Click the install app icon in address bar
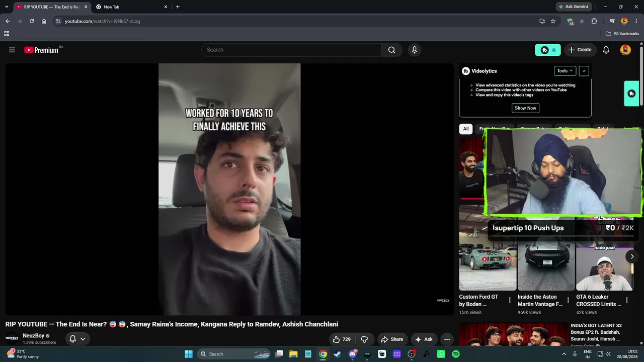Screen dimensions: 644x362 (542, 21)
